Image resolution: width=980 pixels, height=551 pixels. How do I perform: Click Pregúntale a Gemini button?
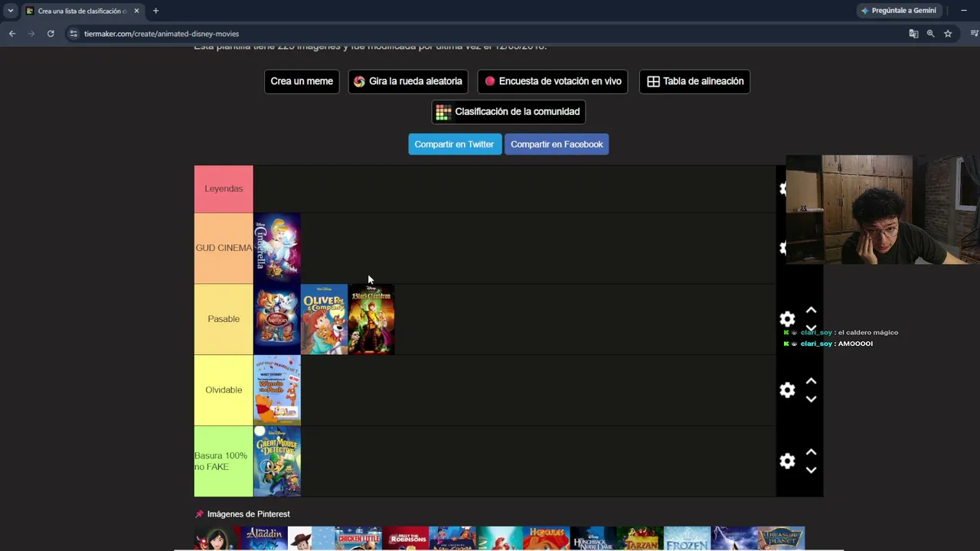pyautogui.click(x=898, y=11)
